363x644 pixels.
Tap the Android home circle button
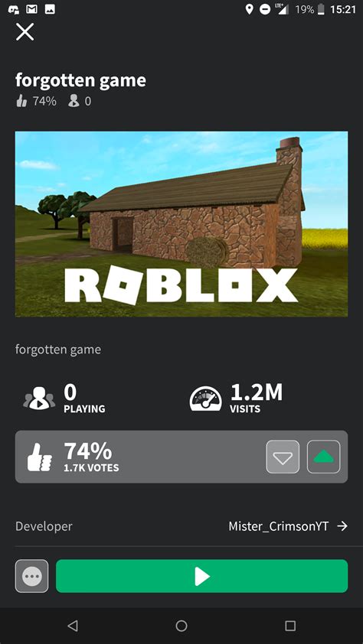point(181,626)
